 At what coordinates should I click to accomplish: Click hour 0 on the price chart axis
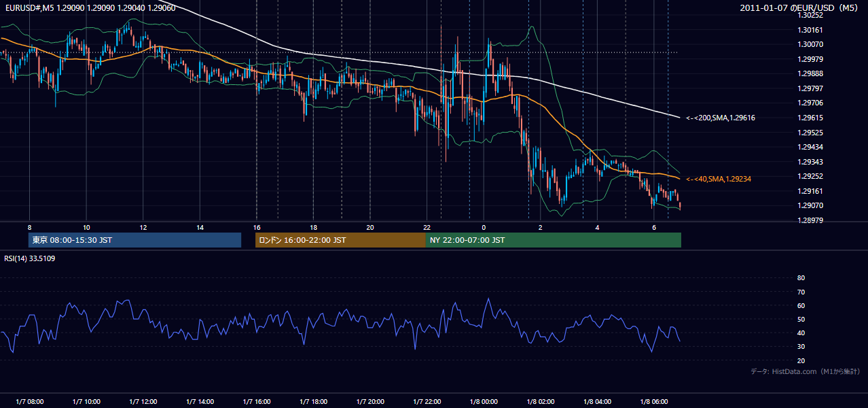[x=483, y=226]
